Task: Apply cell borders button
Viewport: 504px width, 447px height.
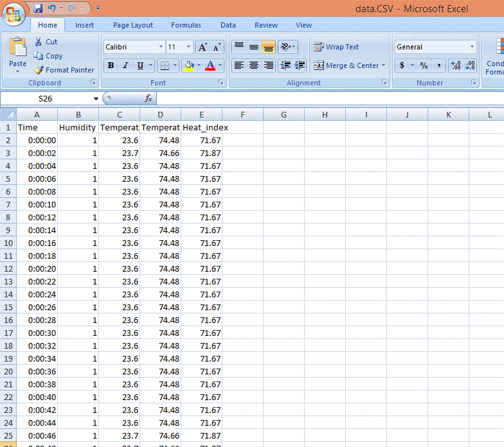Action: (x=165, y=66)
